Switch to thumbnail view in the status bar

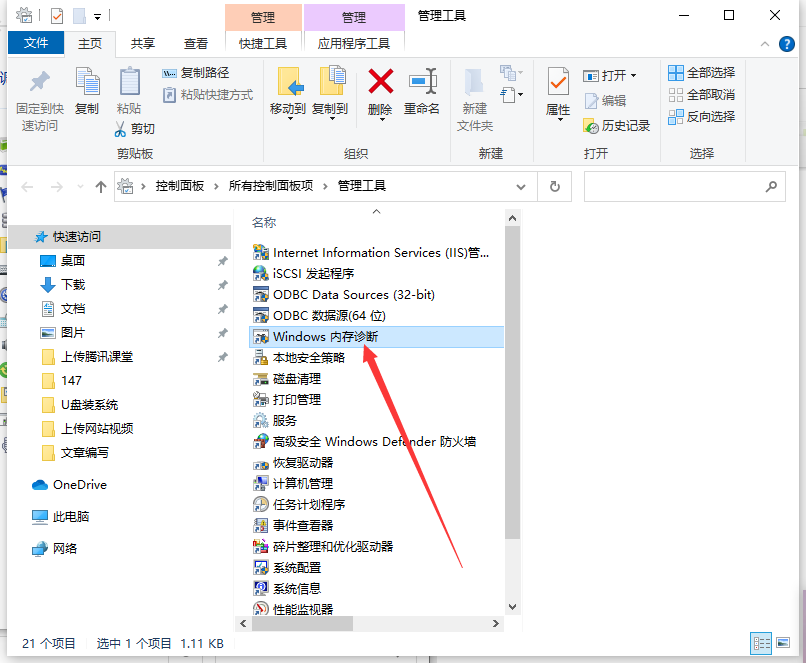(784, 643)
